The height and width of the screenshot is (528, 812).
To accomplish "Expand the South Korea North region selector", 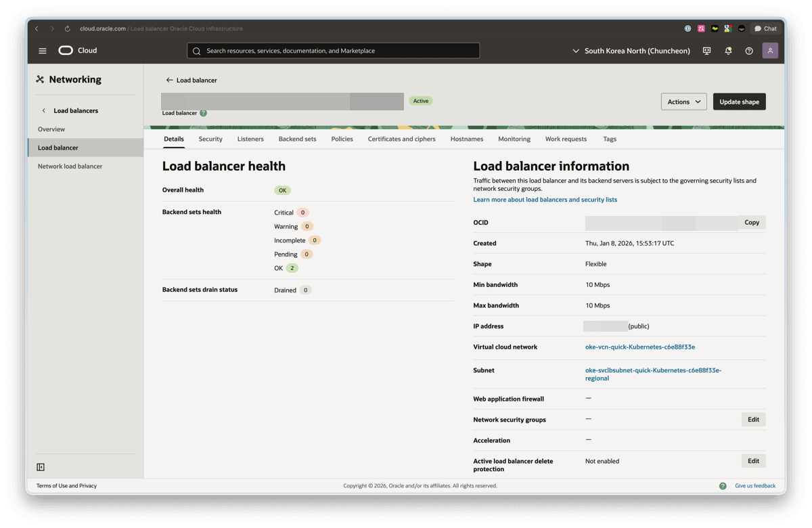I will (x=631, y=51).
